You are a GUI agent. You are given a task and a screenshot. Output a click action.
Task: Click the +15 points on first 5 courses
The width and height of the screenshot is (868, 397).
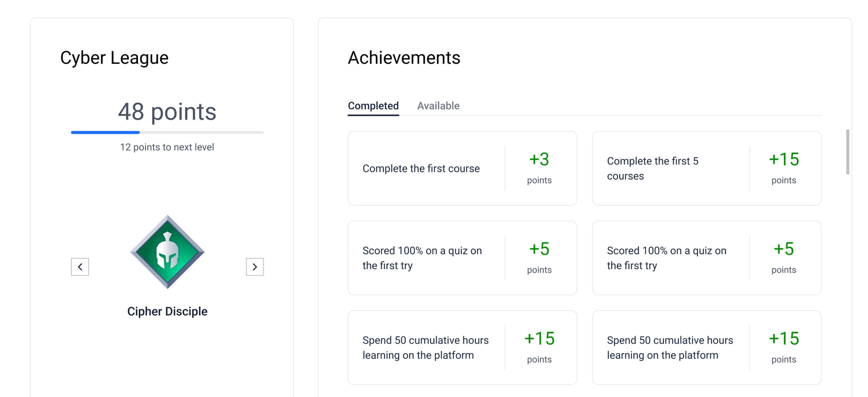783,159
